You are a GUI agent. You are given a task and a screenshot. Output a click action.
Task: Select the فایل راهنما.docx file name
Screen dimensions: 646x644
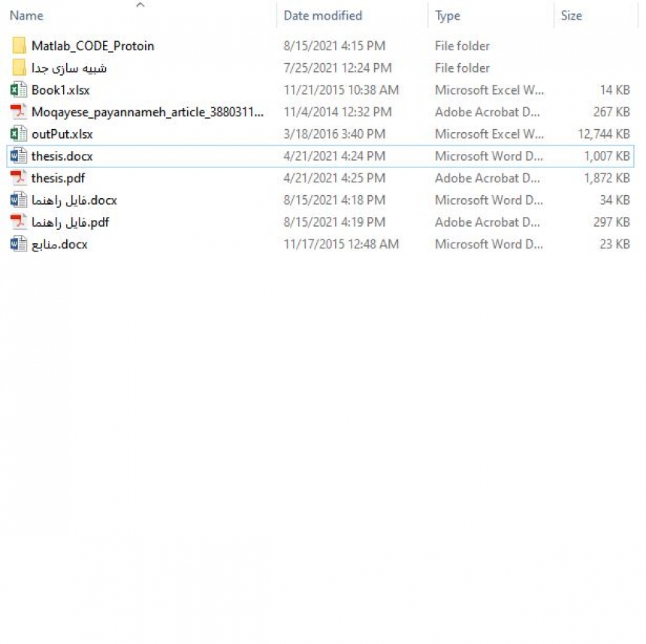[x=74, y=200]
